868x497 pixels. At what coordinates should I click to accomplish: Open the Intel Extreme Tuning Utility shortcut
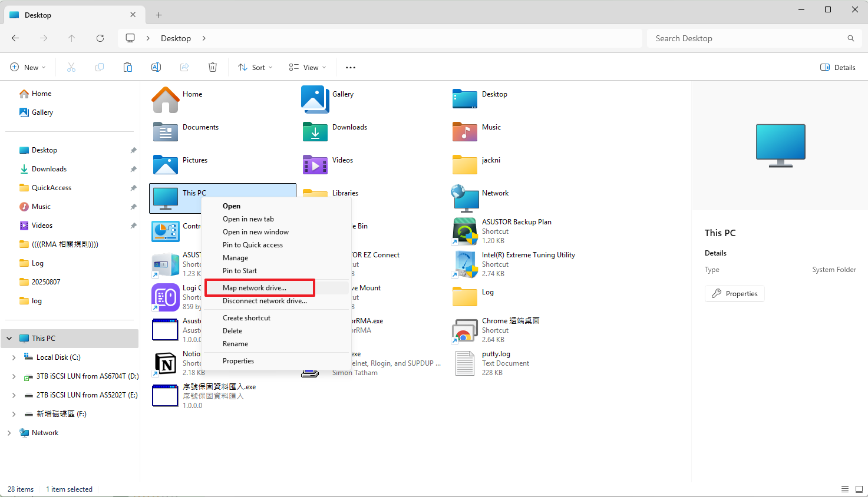pyautogui.click(x=465, y=264)
